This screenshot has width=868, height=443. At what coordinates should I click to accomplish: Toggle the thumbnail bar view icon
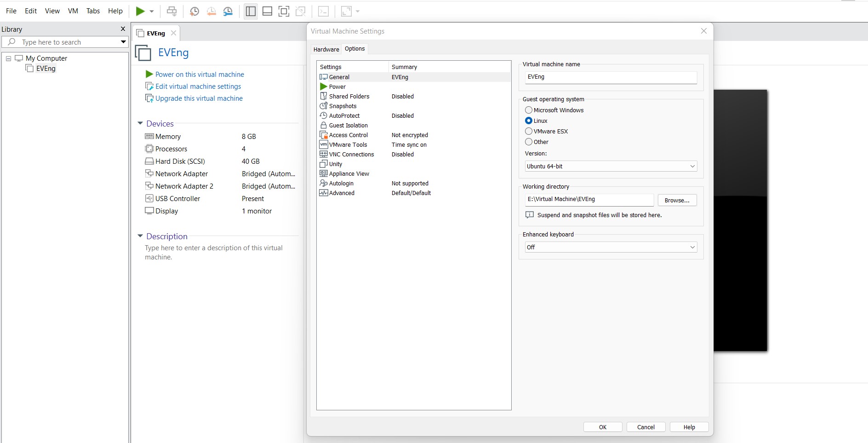tap(267, 11)
